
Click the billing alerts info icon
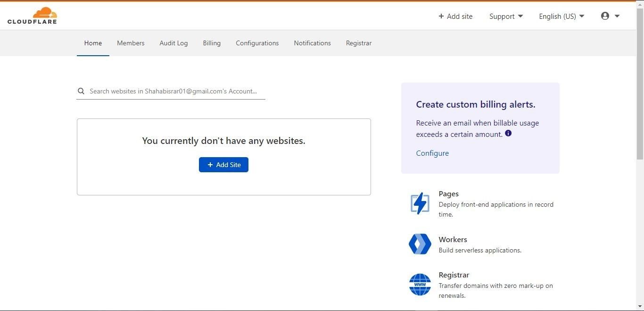click(x=508, y=134)
